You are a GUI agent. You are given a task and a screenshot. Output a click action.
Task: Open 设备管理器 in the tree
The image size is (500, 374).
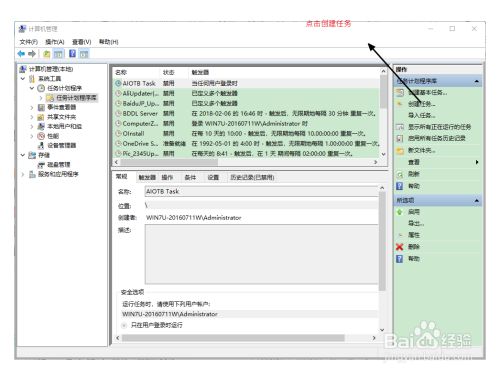(x=61, y=145)
